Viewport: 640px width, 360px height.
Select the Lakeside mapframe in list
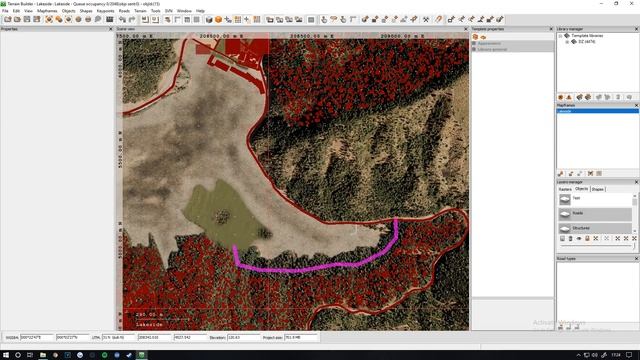[x=598, y=111]
